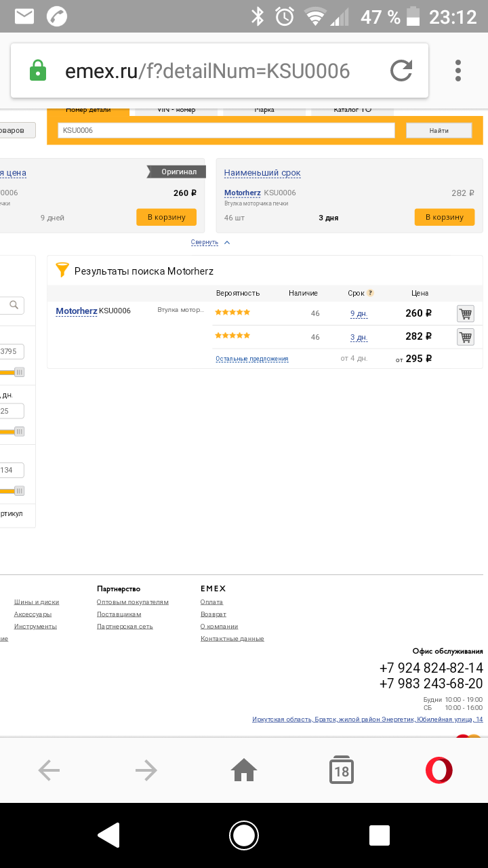Viewport: 488px width, 868px height.
Task: Open the tabs switcher showing 18
Action: [x=342, y=770]
